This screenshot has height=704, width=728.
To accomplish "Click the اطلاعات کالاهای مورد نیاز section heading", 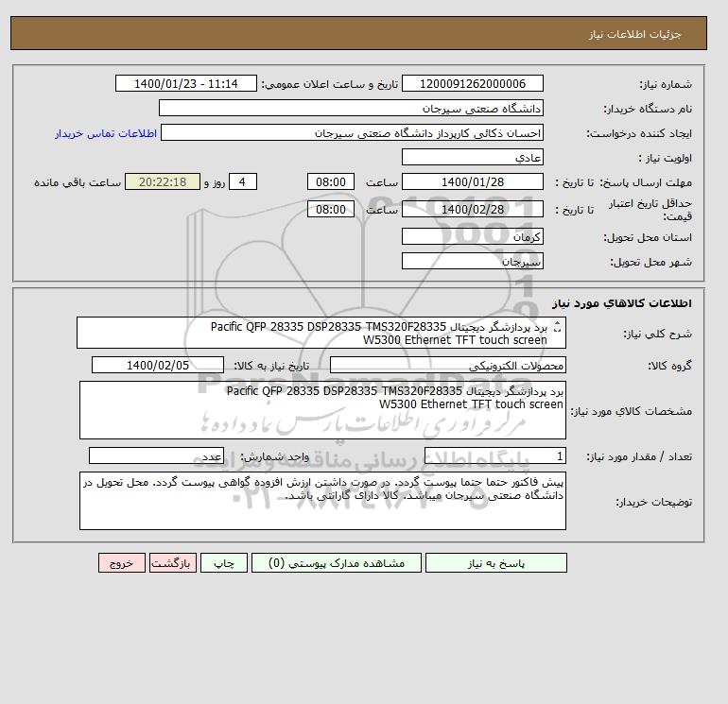I will [x=622, y=303].
